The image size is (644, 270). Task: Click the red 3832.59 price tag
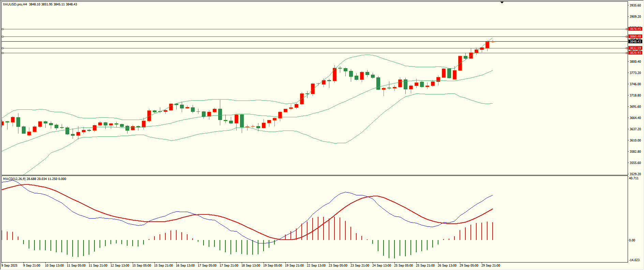[635, 48]
